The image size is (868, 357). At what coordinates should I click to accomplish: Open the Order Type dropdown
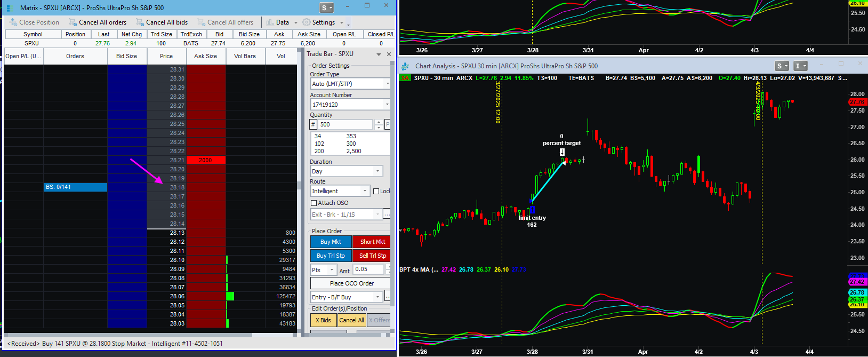387,84
